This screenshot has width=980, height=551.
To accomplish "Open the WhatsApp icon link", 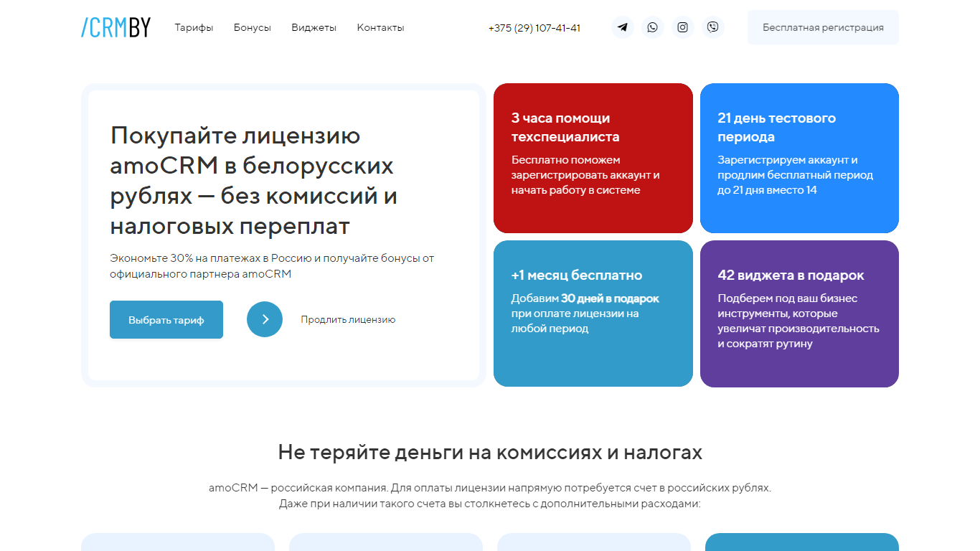I will pyautogui.click(x=652, y=27).
